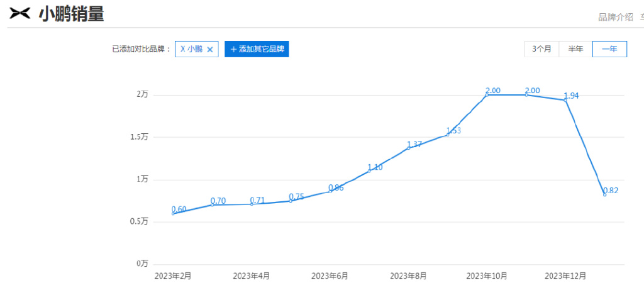The width and height of the screenshot is (644, 295).
Task: Select the X 小鹏 brand chip
Action: [x=197, y=49]
